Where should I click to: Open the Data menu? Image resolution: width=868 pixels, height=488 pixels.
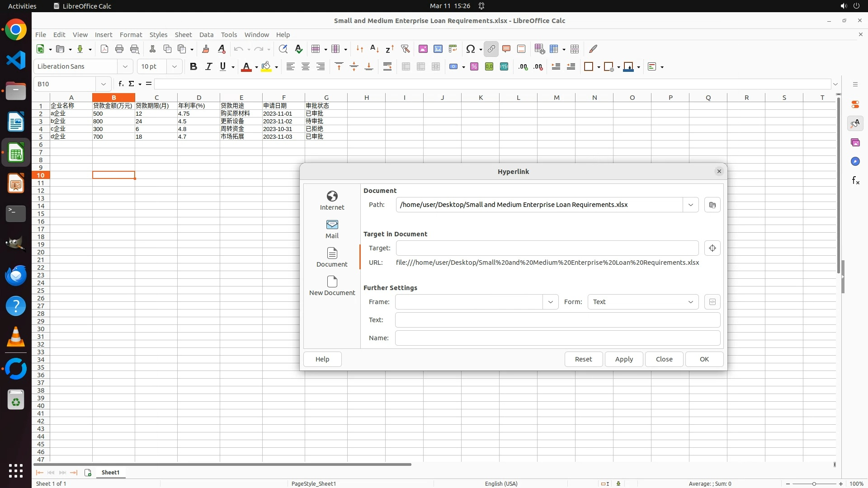[x=206, y=35]
